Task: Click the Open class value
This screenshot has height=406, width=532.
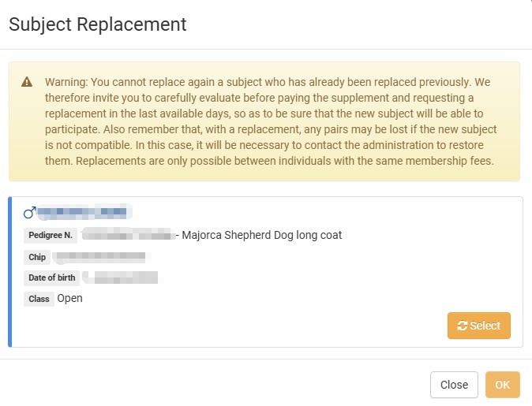Action: tap(69, 299)
